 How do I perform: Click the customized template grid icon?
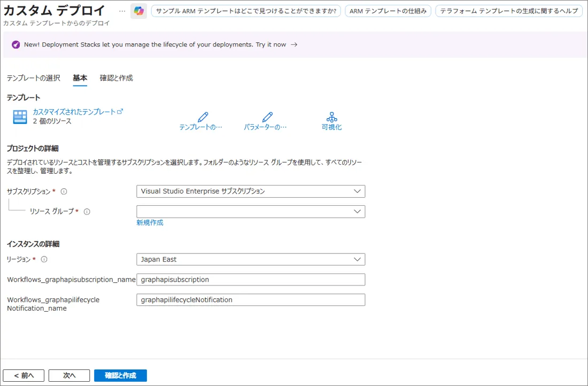point(20,117)
